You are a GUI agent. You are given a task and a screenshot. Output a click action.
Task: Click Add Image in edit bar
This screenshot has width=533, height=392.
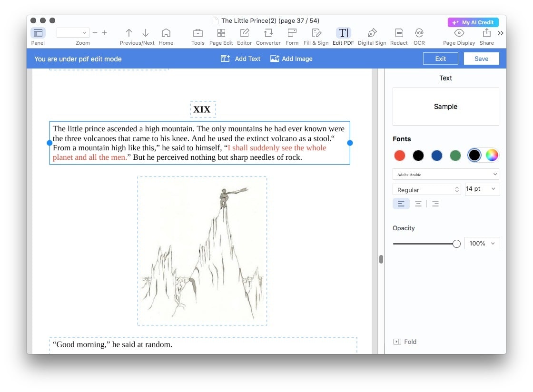click(291, 59)
